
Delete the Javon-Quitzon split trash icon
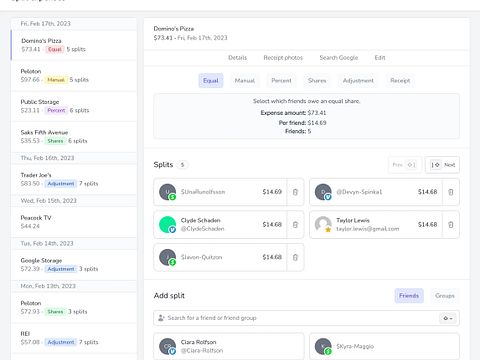pyautogui.click(x=295, y=257)
